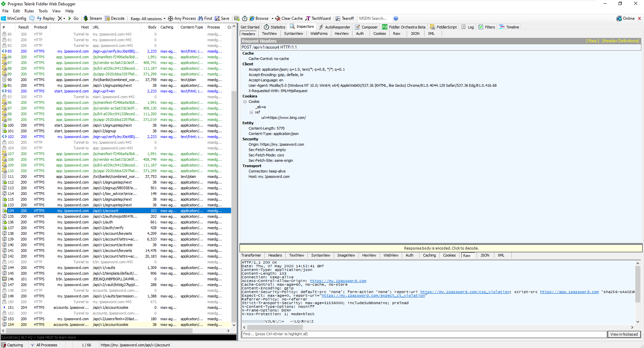Open the Keep: All sessions dropdown
The height and width of the screenshot is (348, 644).
[x=148, y=19]
